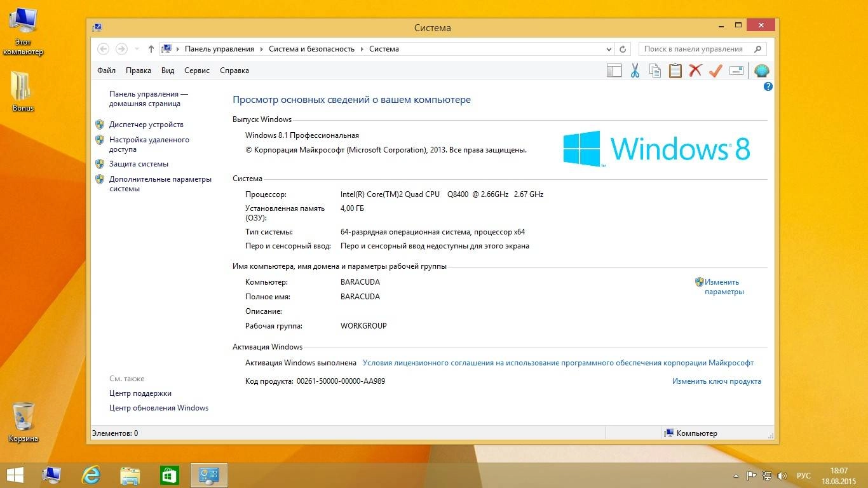
Task: Click the product code 00261-50000-00000-AA989
Action: 341,381
